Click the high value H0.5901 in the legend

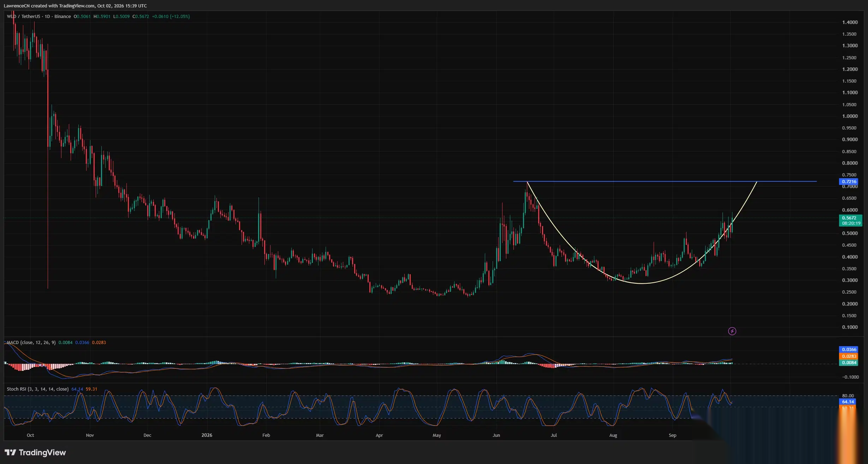pyautogui.click(x=102, y=17)
